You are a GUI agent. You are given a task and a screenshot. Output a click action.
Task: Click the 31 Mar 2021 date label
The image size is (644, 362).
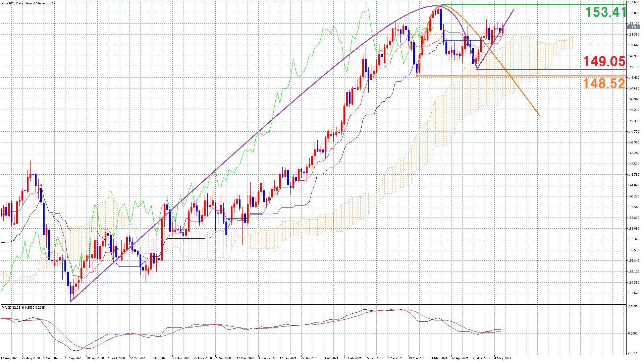coord(438,358)
